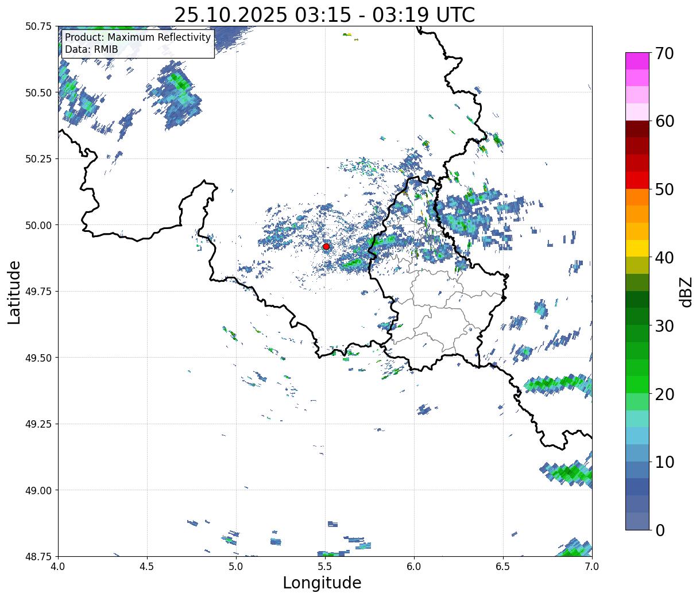Click the longitude tick label '6.0'
The height and width of the screenshot is (597, 700).
pyautogui.click(x=414, y=567)
